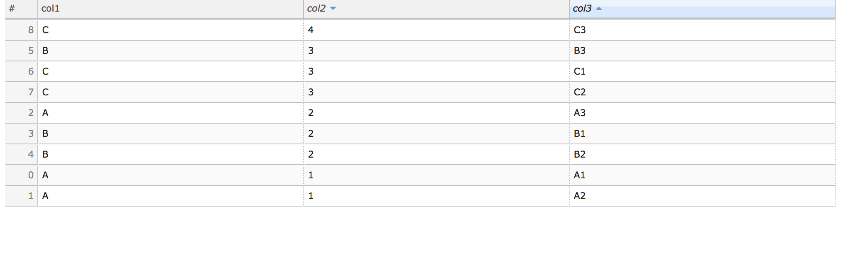Click the cell containing C2
This screenshot has width=868, height=253.
point(579,92)
